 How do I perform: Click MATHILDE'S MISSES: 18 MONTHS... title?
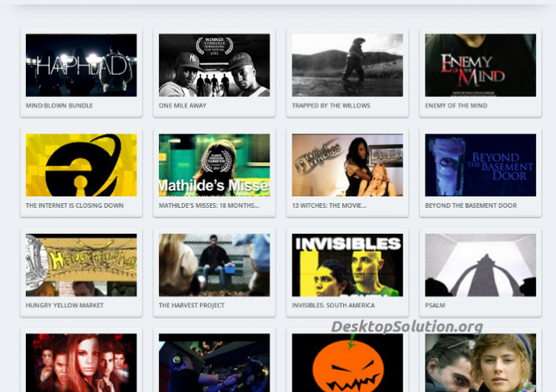[208, 206]
